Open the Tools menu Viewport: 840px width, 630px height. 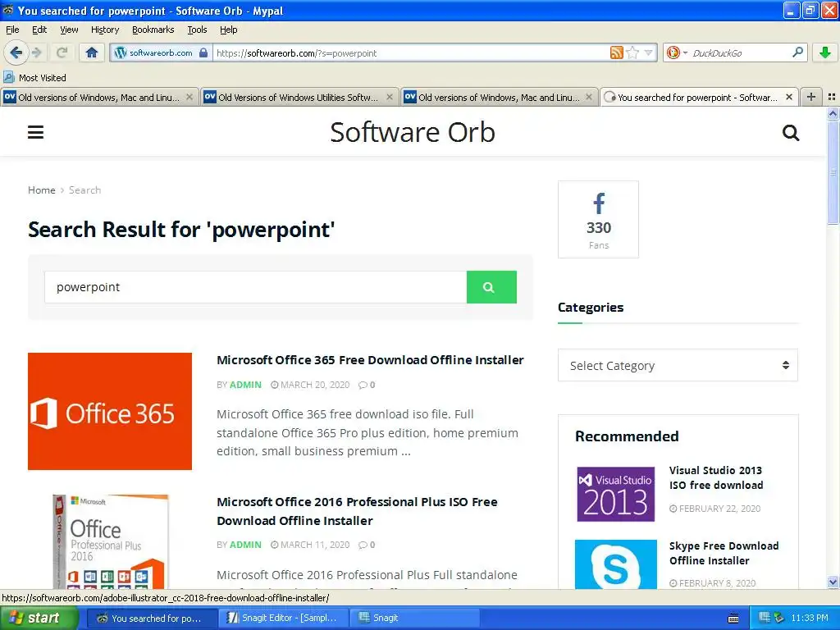tap(197, 30)
